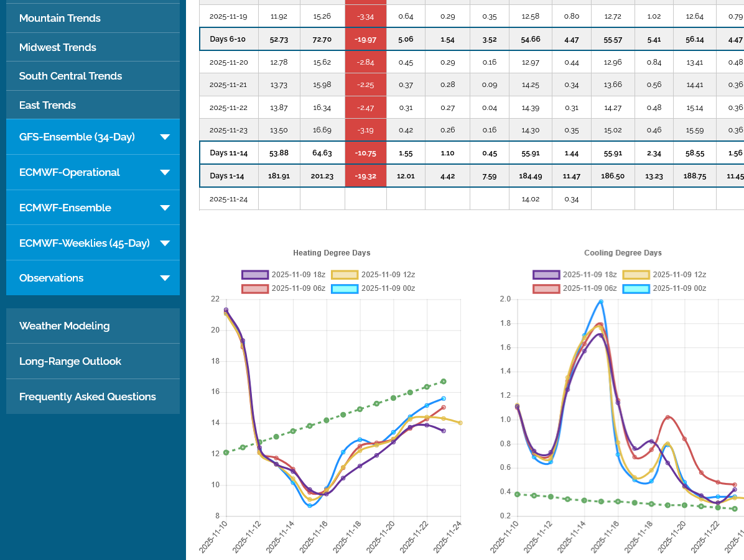Open ECMWF-Weeklies (45-Day) caret
Screen dimensions: 744x560
[165, 244]
